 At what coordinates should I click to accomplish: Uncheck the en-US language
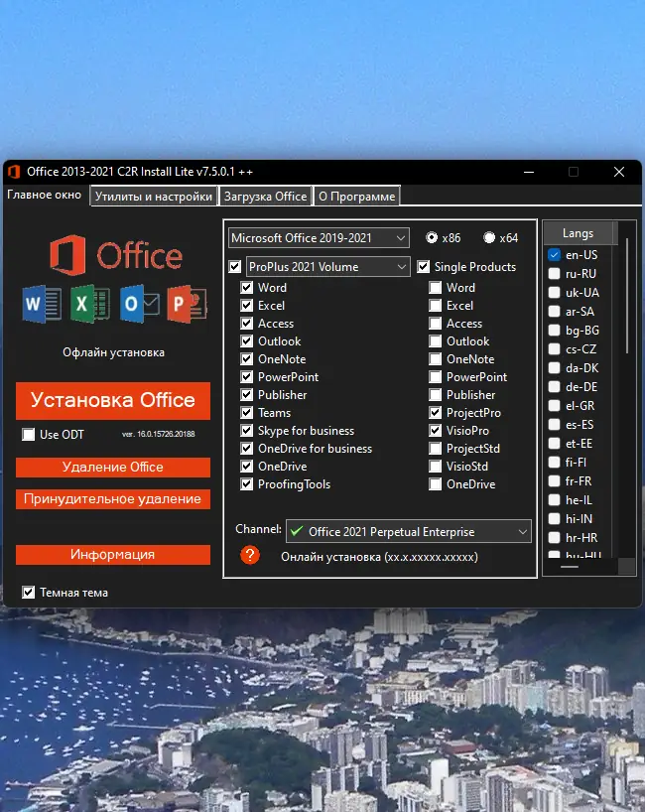pyautogui.click(x=554, y=255)
